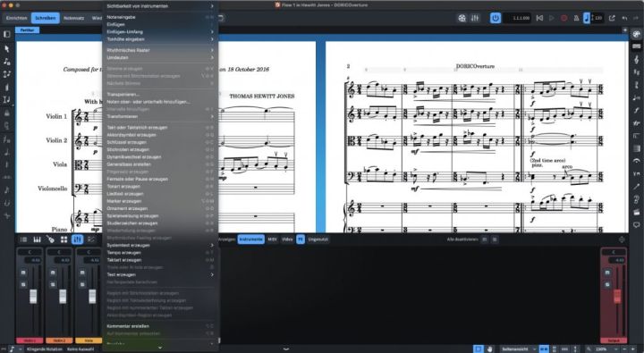Viewport: 644px width, 353px height.
Task: Choose Takt oder Taktstrich erzeugen
Action: [160, 128]
